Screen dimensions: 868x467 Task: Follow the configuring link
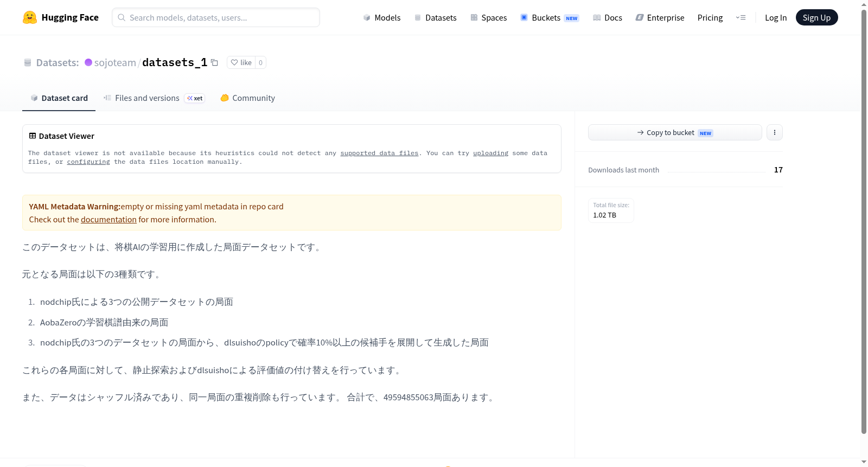(x=88, y=162)
